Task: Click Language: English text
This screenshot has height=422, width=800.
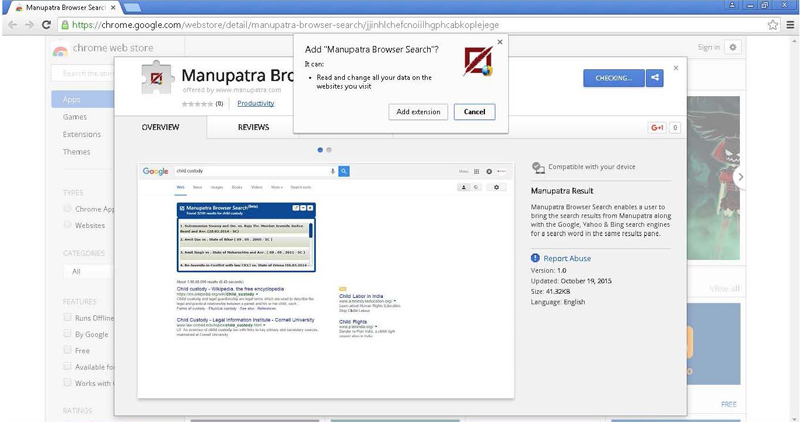Action: point(558,302)
